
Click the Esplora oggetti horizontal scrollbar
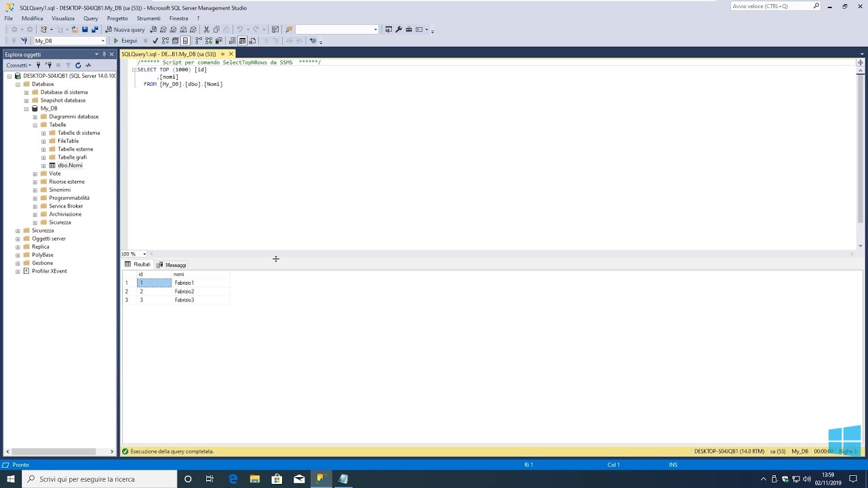60,451
